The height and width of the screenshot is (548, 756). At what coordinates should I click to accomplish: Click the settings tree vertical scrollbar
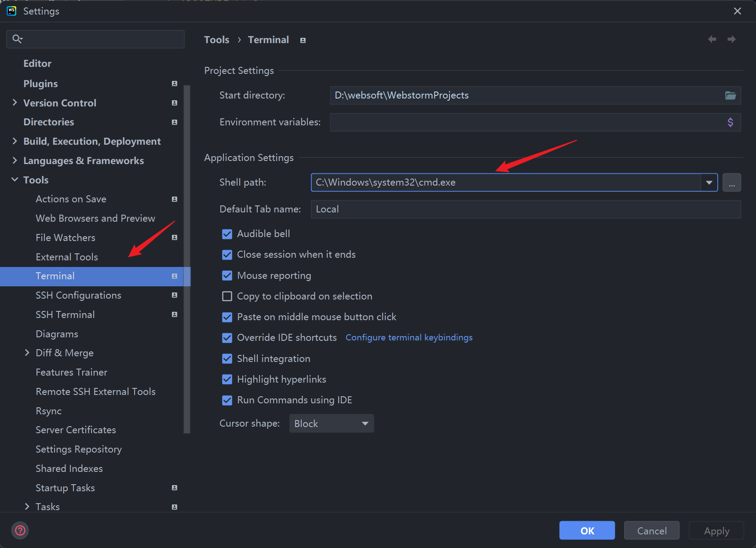[187, 259]
